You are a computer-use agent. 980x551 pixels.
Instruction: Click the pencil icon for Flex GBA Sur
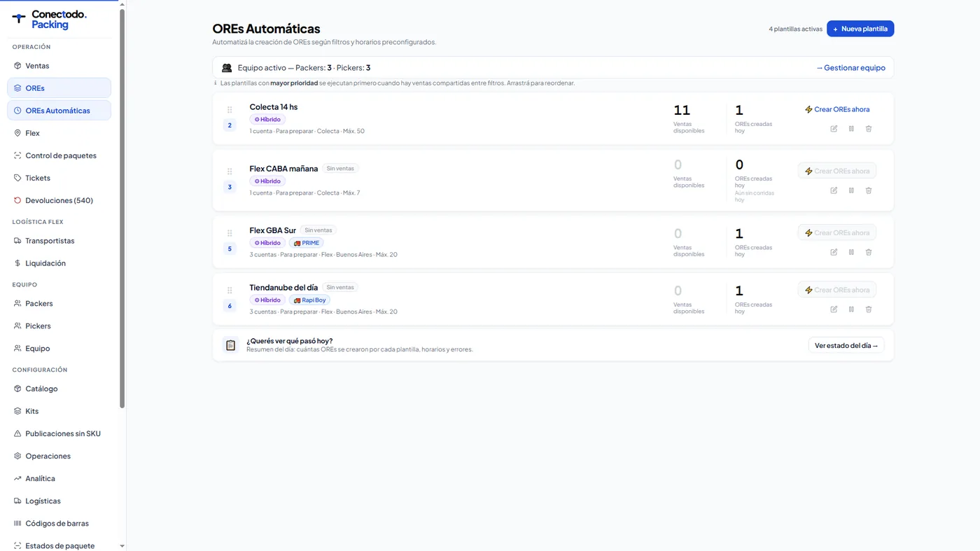pyautogui.click(x=834, y=252)
